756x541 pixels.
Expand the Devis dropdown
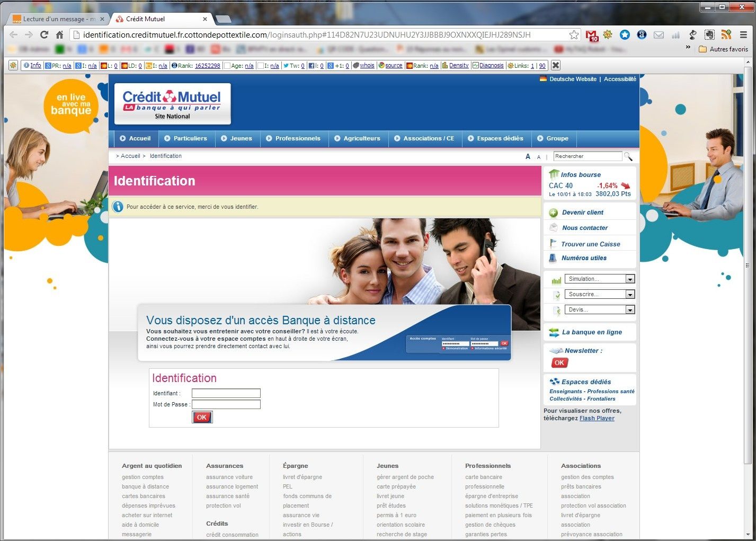pos(630,310)
